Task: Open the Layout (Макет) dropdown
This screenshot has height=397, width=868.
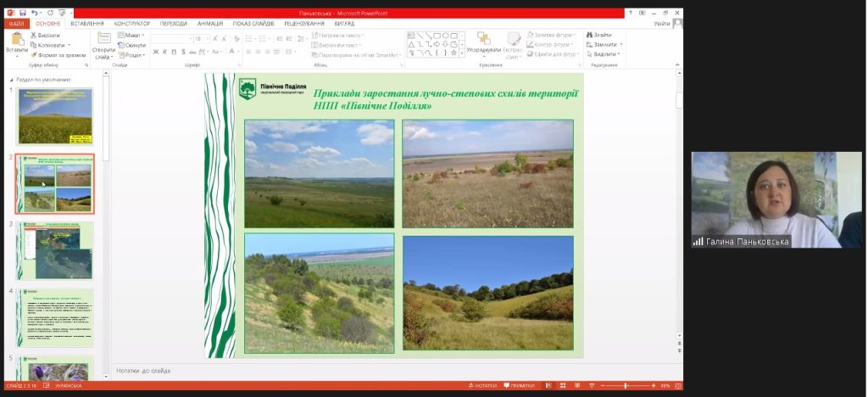Action: (133, 36)
